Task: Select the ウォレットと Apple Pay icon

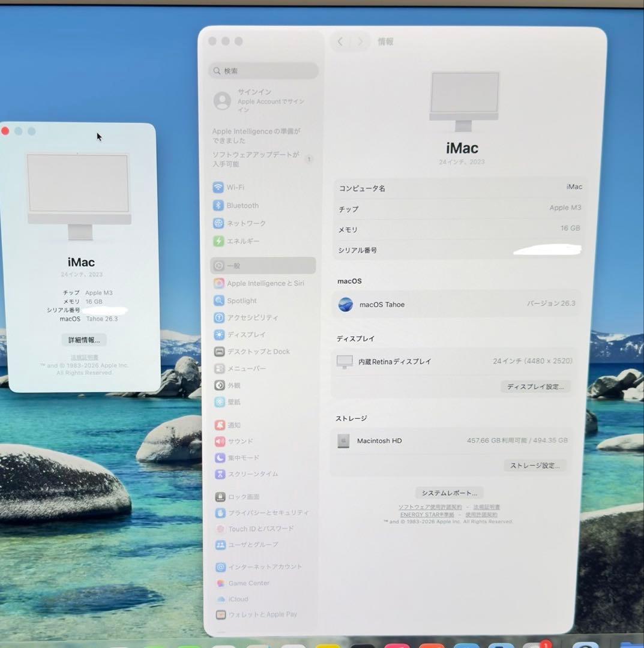Action: point(221,615)
